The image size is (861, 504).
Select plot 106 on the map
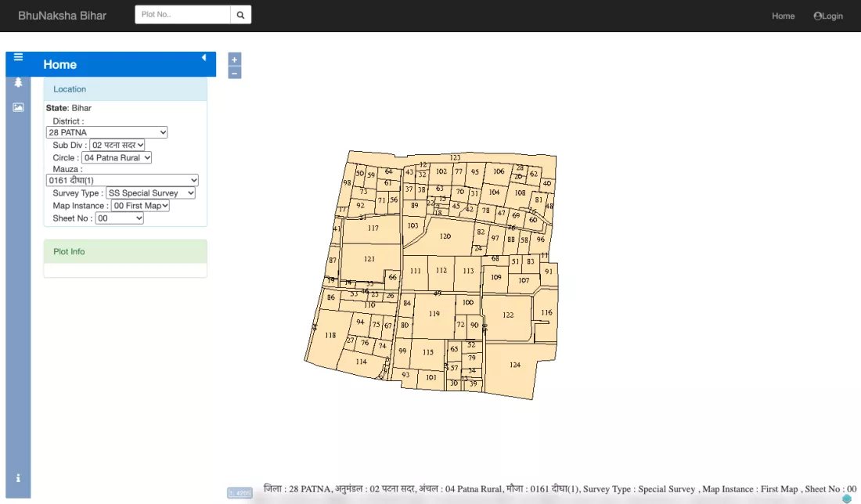(x=498, y=171)
